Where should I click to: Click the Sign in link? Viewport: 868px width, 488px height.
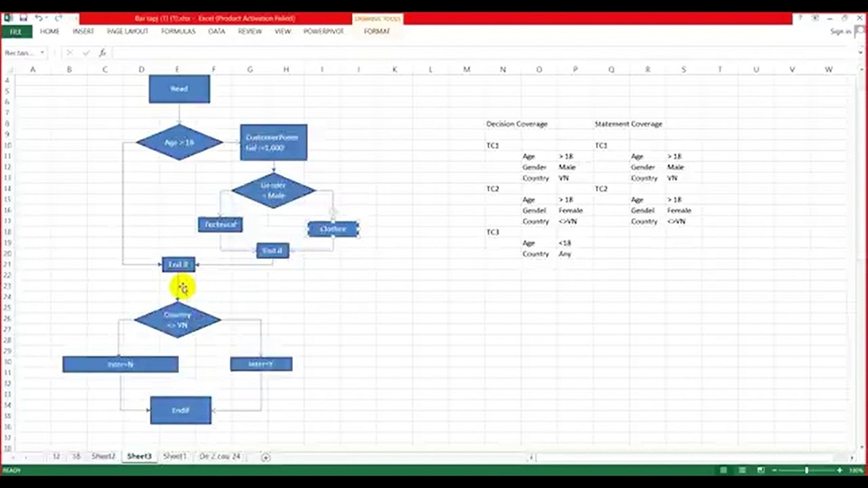click(840, 32)
